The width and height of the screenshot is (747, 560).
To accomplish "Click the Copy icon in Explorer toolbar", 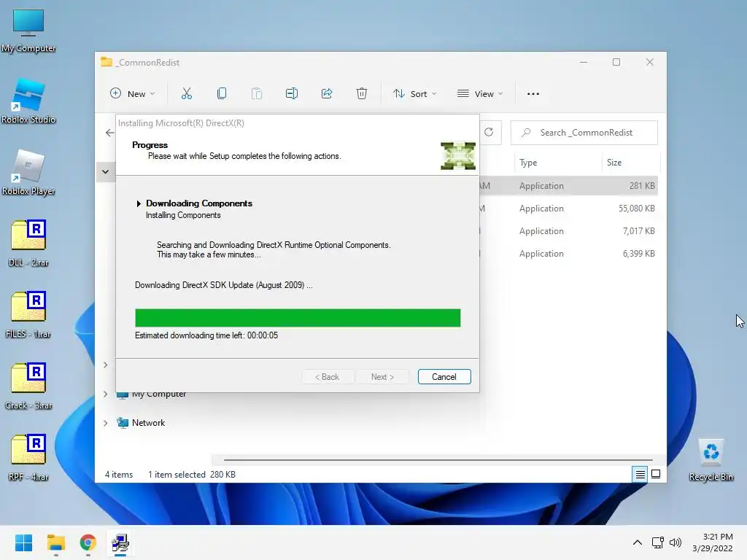I will pyautogui.click(x=222, y=93).
